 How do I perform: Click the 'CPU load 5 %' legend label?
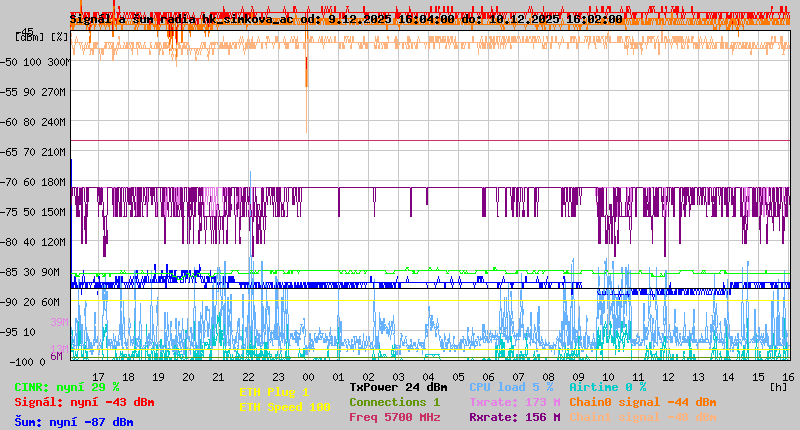pyautogui.click(x=511, y=387)
